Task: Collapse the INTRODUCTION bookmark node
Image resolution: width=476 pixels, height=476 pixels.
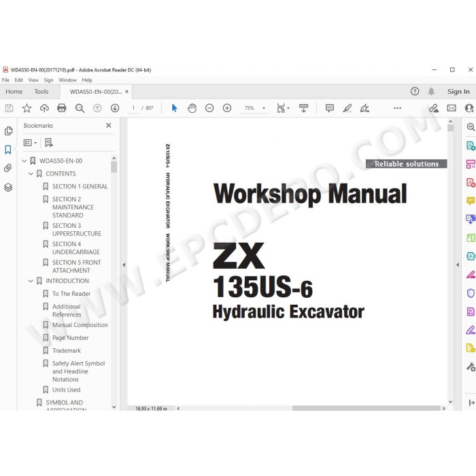Action: coord(31,281)
